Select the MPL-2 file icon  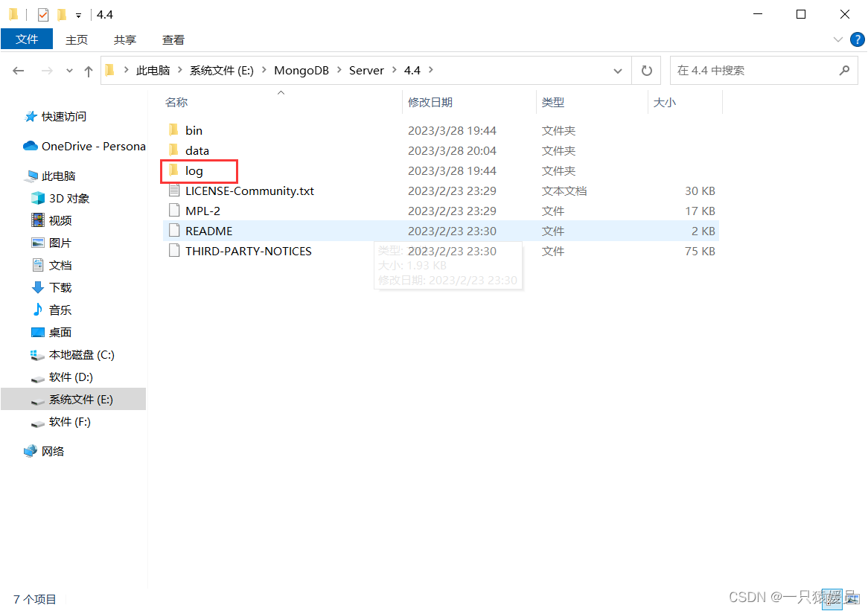[173, 211]
